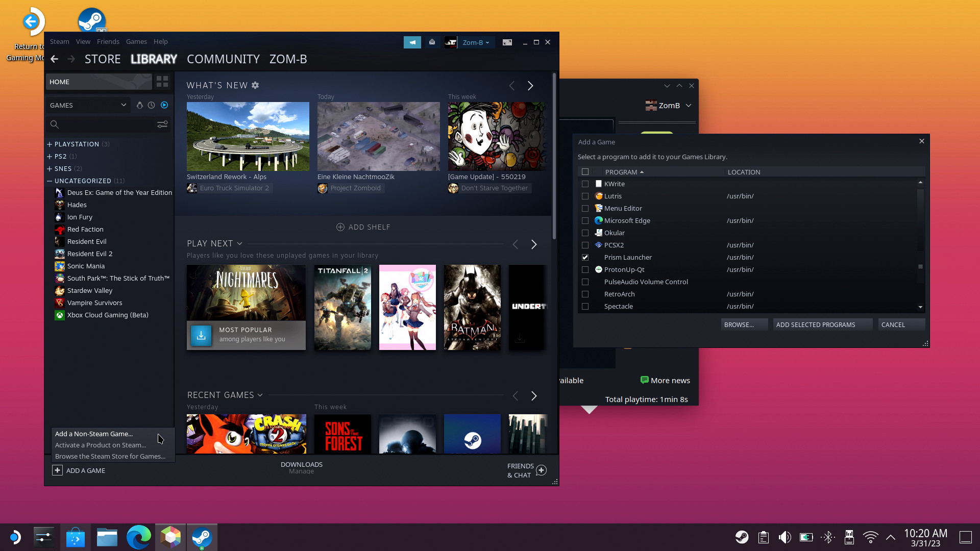Open the Games menu in Steam menubar
Viewport: 980px width, 551px height.
[136, 41]
